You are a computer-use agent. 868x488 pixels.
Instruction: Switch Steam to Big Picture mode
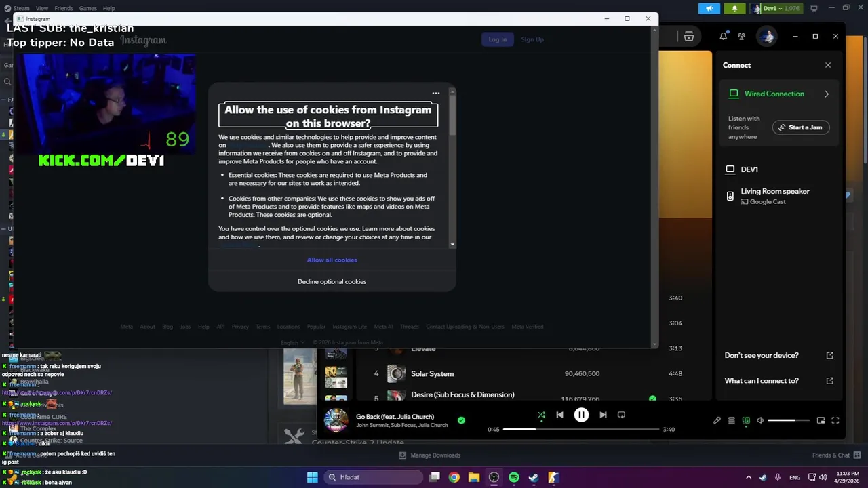tap(814, 8)
